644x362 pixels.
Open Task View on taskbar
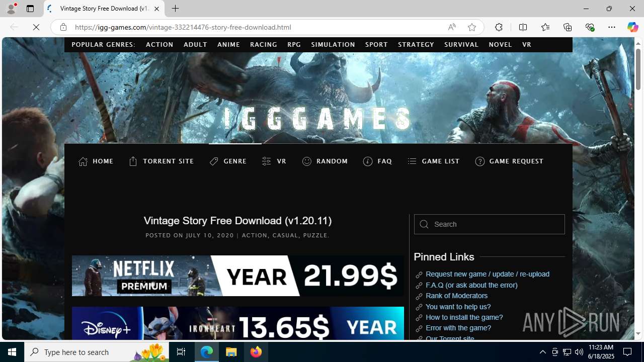[181, 352]
